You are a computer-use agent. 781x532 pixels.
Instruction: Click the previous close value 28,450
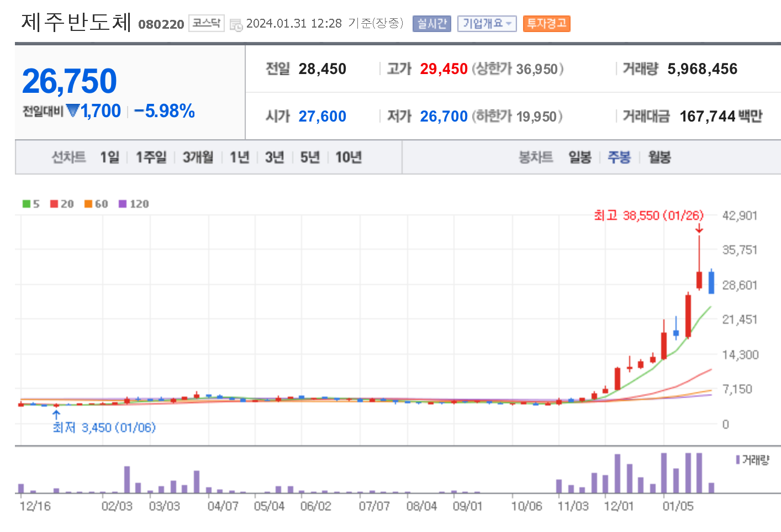(x=323, y=69)
